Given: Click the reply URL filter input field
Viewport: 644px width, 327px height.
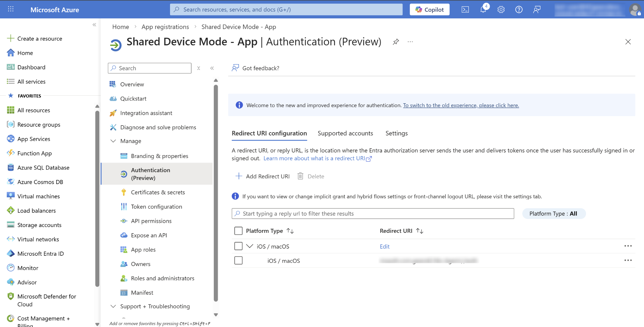Looking at the screenshot, I should click(374, 213).
